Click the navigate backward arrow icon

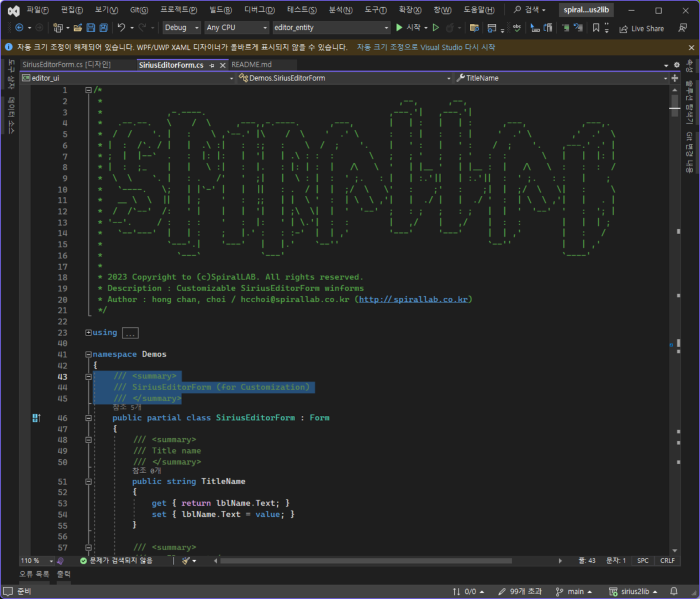point(19,28)
